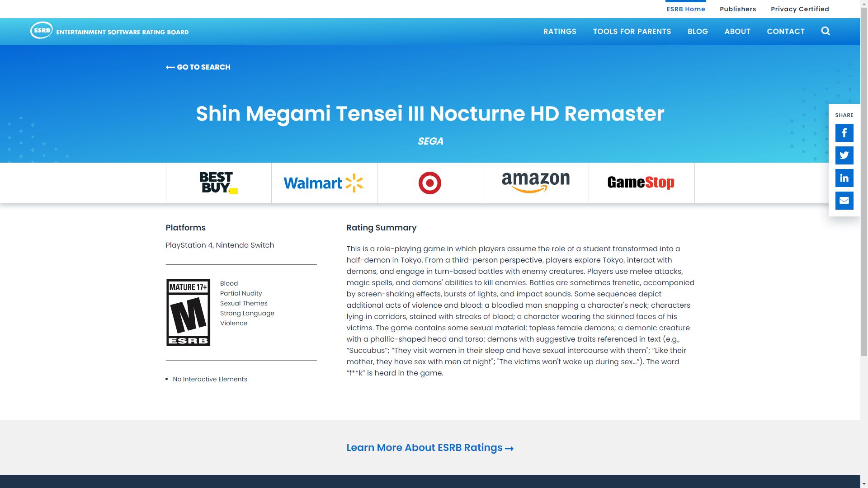868x488 pixels.
Task: Share page on Facebook
Action: [x=844, y=133]
